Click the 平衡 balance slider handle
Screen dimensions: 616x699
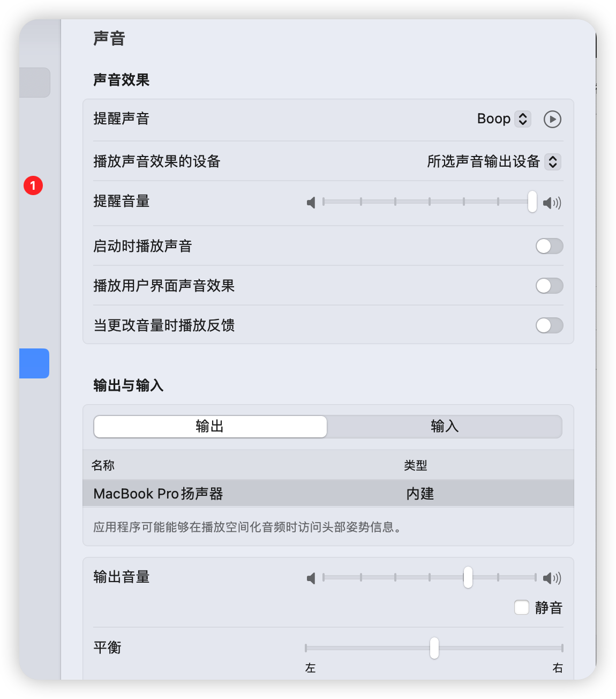434,648
